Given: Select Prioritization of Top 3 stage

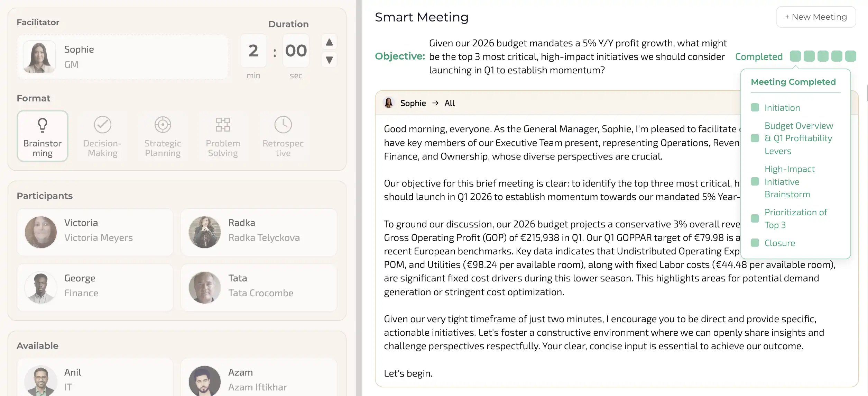Looking at the screenshot, I should [x=796, y=218].
